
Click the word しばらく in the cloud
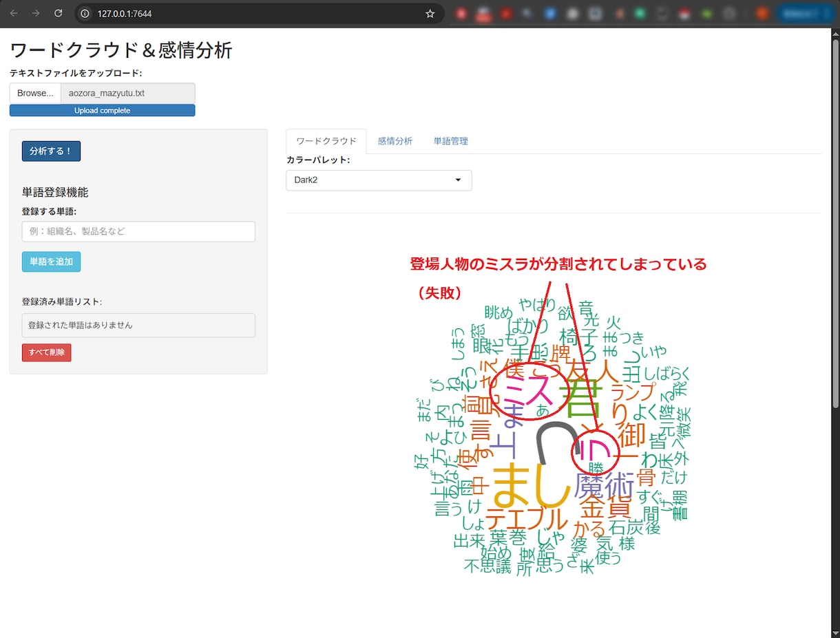tap(667, 375)
